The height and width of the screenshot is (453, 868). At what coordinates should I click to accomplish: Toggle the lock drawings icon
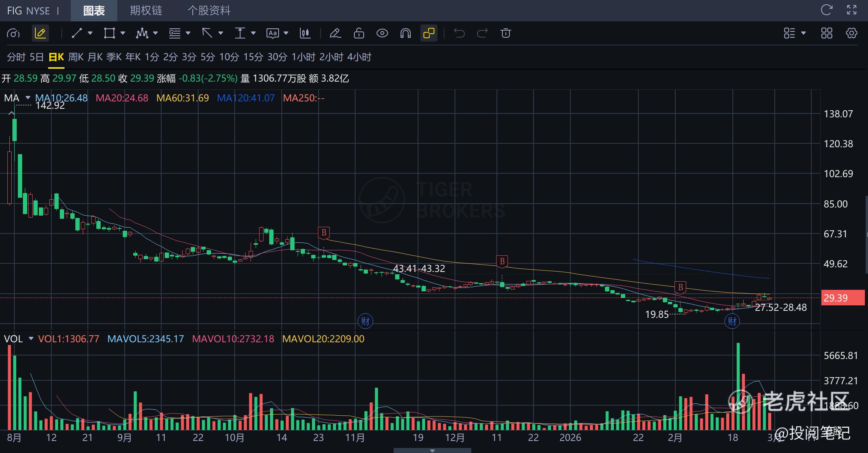point(359,33)
